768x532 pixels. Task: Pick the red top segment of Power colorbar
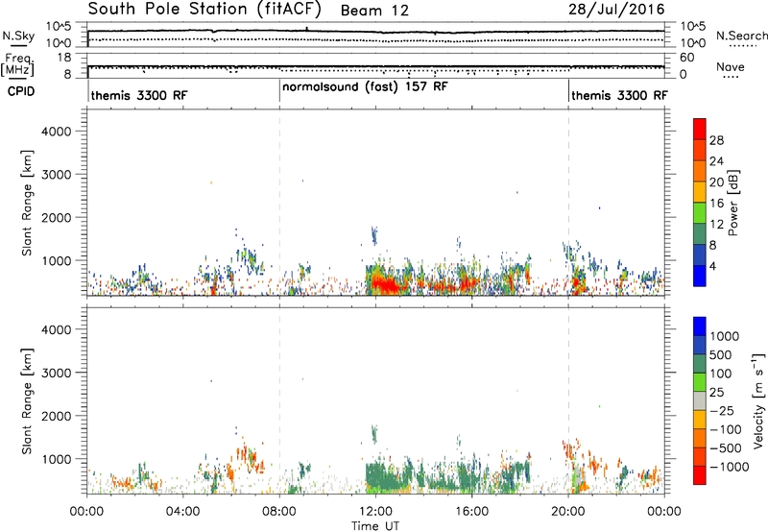[700, 129]
